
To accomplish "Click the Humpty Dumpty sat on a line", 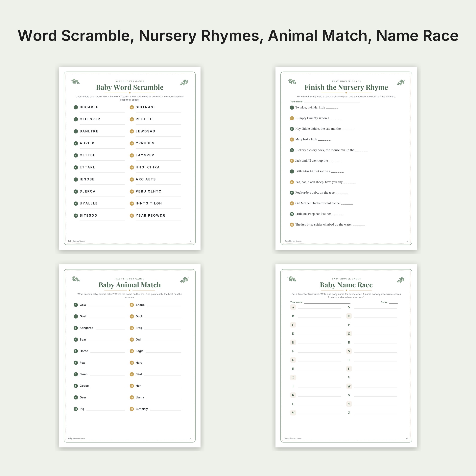I will coord(319,118).
